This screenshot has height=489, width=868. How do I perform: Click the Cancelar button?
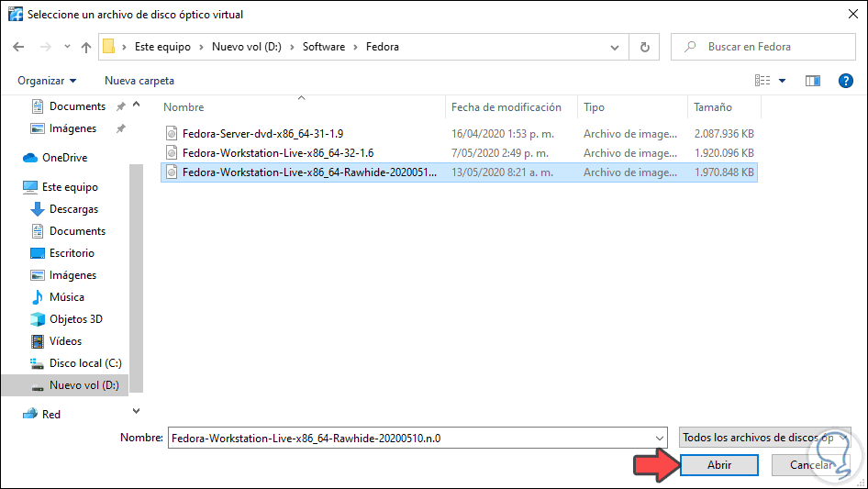811,465
